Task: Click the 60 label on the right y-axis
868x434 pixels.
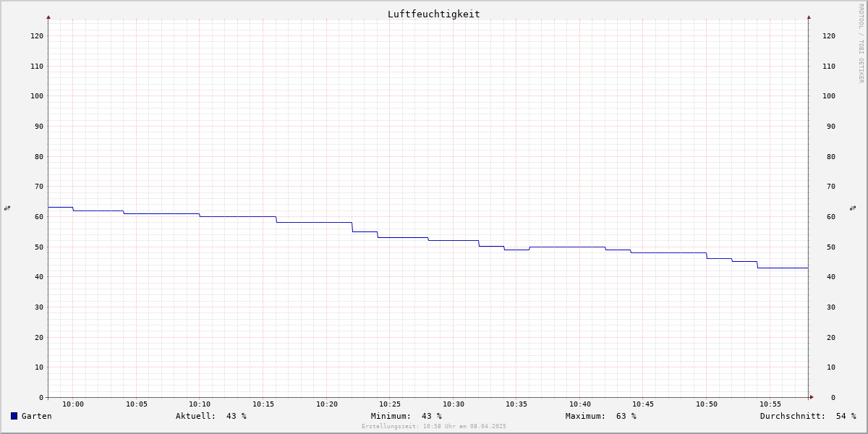Action: tap(831, 216)
